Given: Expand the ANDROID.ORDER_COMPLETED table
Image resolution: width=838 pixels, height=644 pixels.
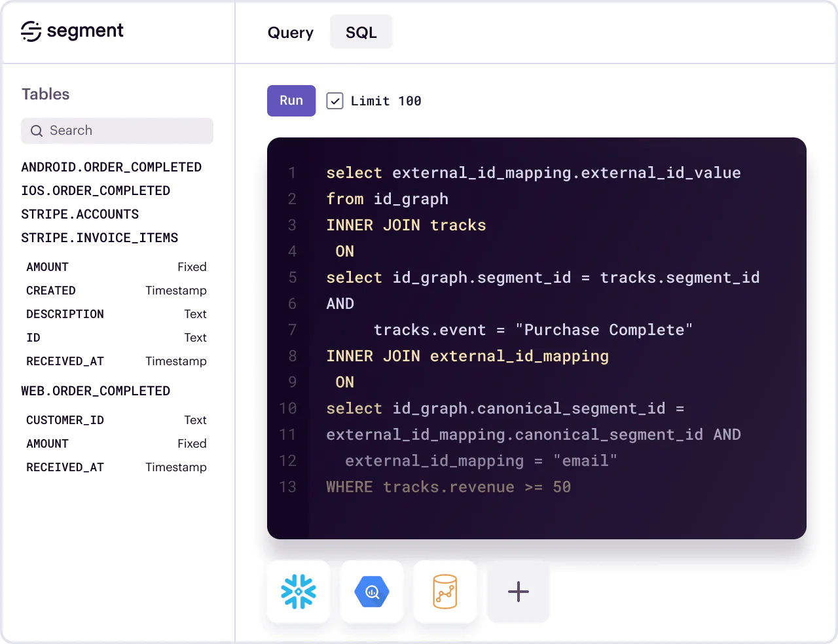Looking at the screenshot, I should pyautogui.click(x=111, y=167).
